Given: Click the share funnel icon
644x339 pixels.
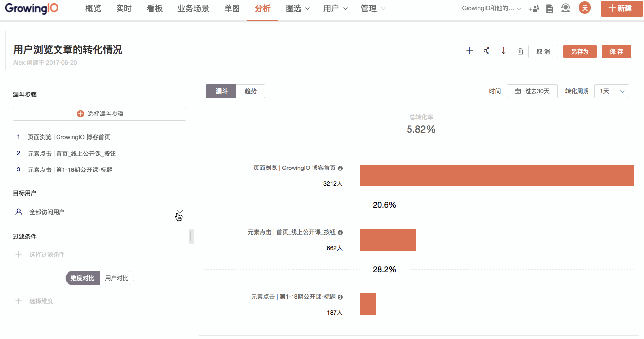Looking at the screenshot, I should click(486, 51).
